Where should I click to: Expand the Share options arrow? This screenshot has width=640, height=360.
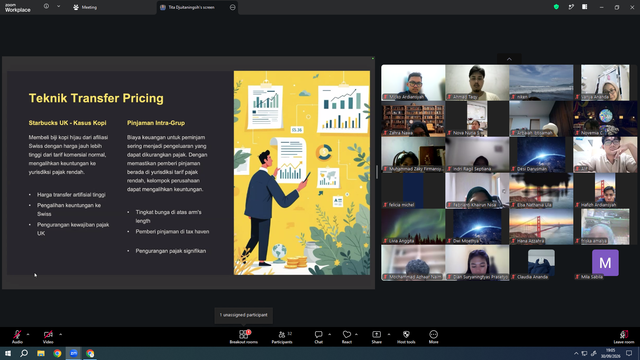point(389,334)
